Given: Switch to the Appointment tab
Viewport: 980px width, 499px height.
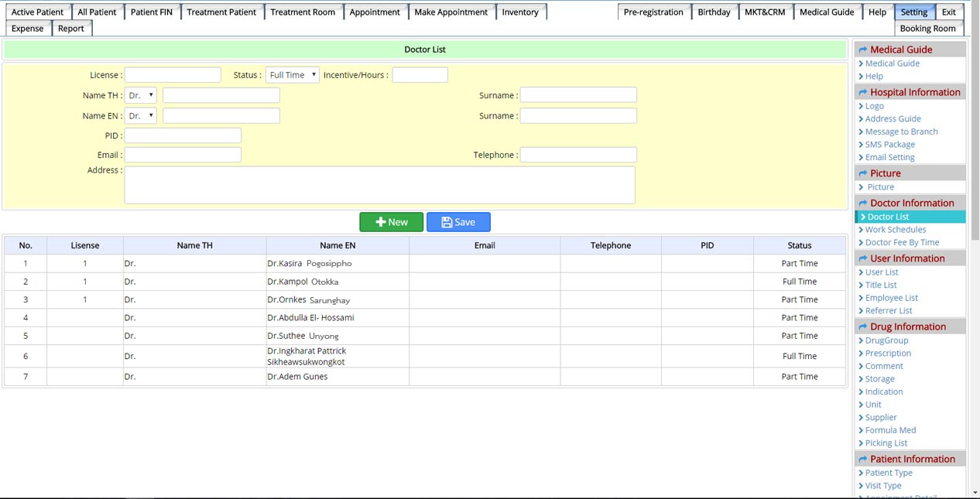Looking at the screenshot, I should click(375, 12).
